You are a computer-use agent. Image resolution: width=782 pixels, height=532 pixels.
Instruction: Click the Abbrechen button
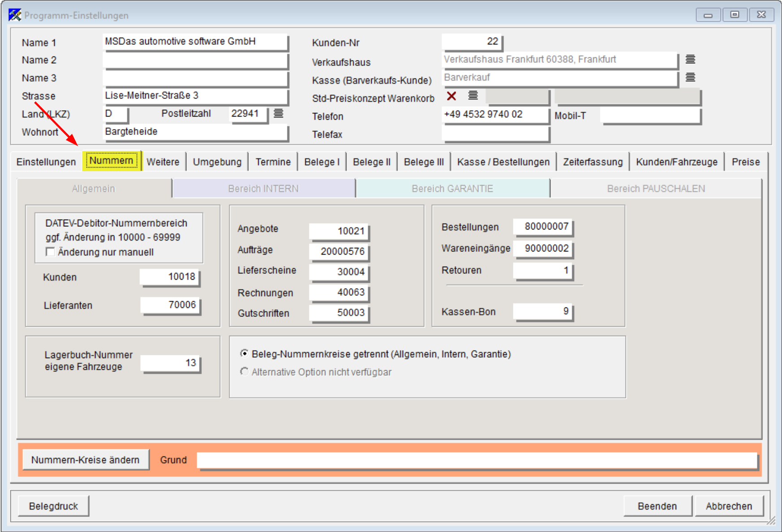point(729,506)
